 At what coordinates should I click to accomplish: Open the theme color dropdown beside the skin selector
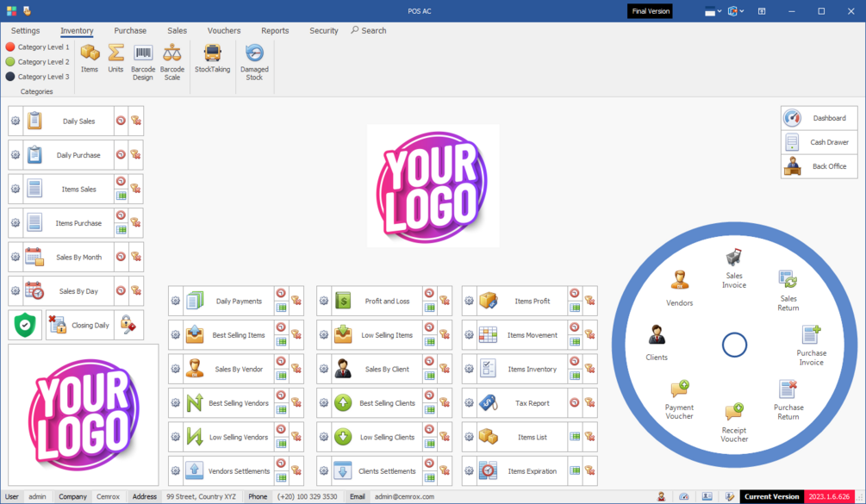point(734,10)
